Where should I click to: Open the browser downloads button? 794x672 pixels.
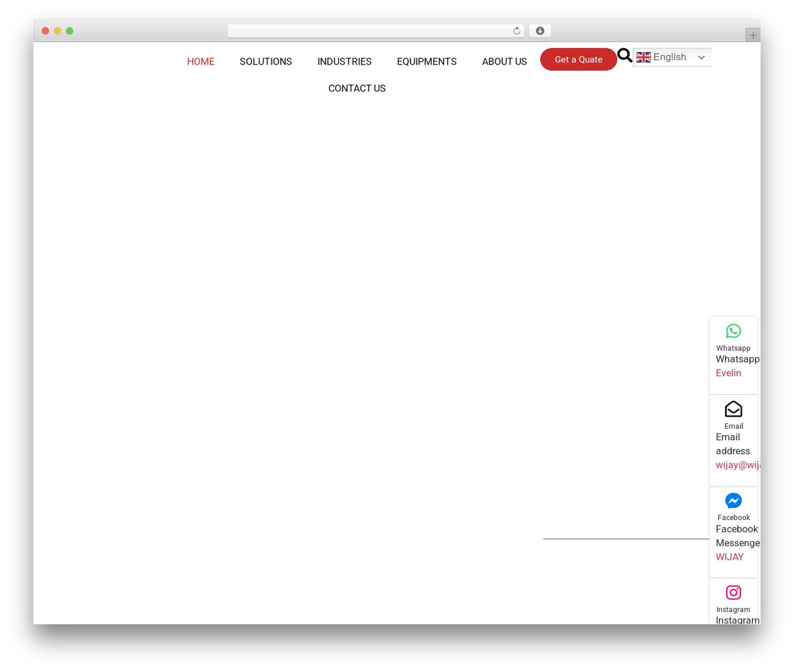click(x=540, y=31)
